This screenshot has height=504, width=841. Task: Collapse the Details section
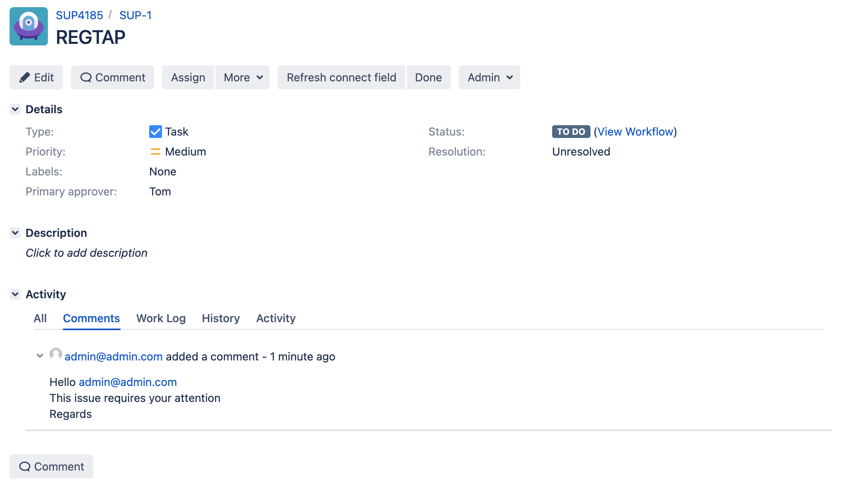(15, 109)
